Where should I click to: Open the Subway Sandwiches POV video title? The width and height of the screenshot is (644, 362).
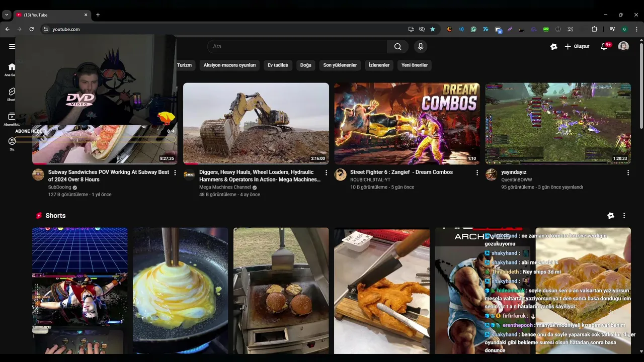109,175
